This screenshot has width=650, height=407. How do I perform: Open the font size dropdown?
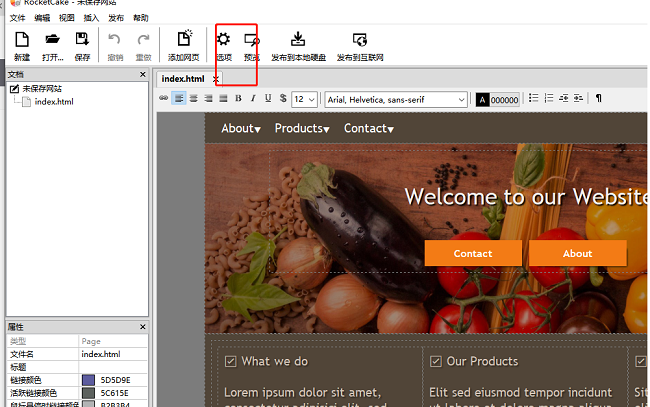pos(305,99)
